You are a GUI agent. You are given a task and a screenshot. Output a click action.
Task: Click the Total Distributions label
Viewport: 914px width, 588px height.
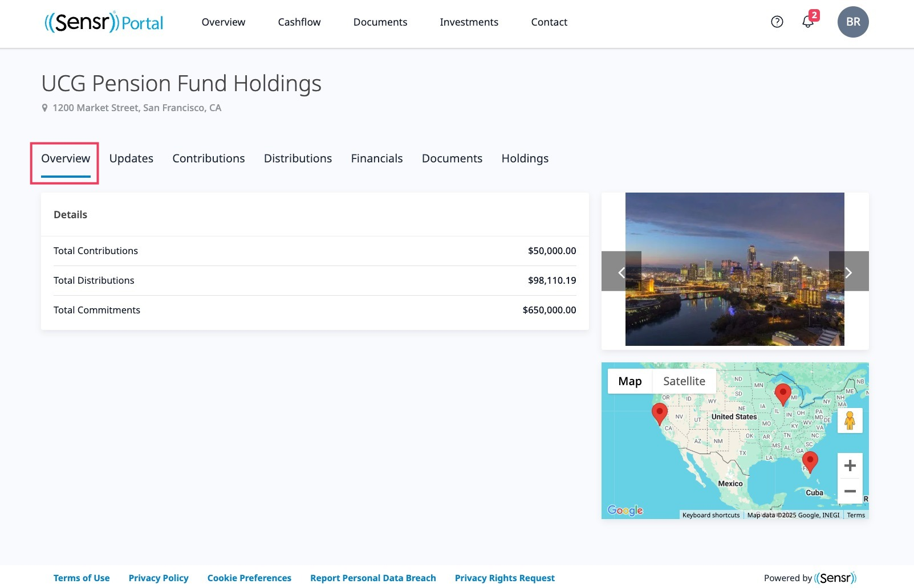(x=94, y=280)
